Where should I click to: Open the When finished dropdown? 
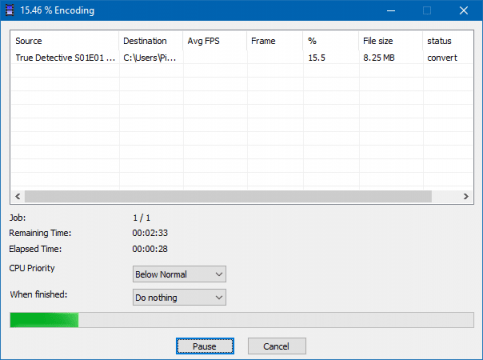[x=179, y=298]
